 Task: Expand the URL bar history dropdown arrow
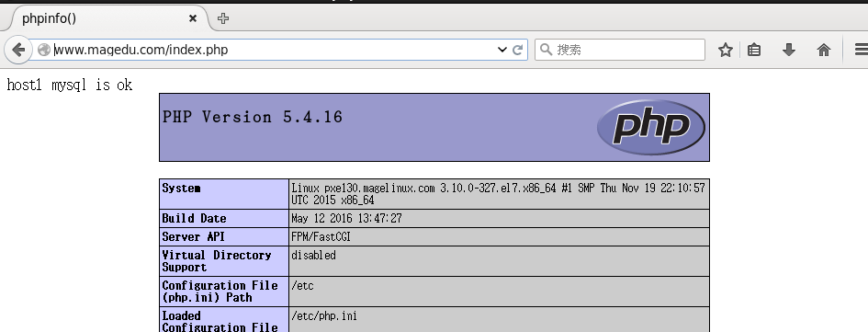coord(502,50)
